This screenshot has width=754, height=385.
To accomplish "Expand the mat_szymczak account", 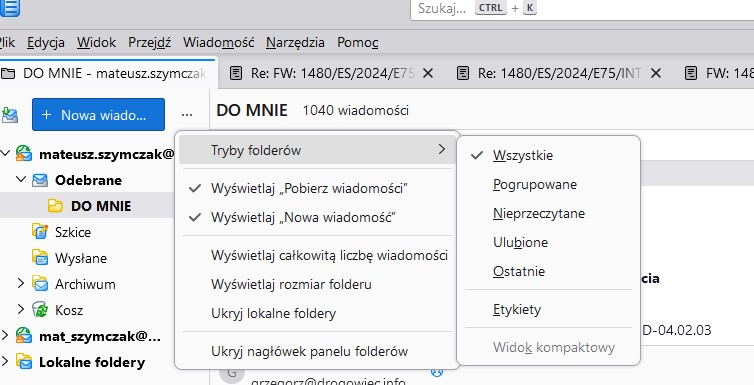I will 5,335.
